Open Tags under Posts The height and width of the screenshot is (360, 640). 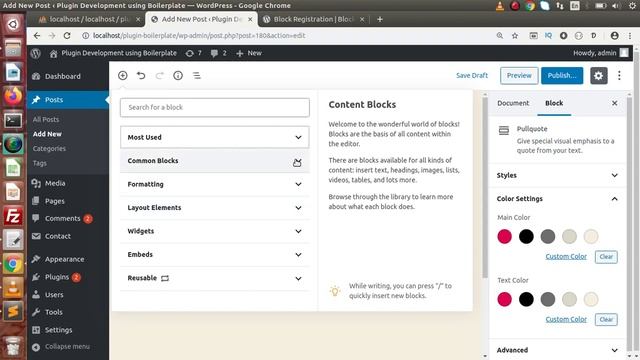tap(40, 163)
